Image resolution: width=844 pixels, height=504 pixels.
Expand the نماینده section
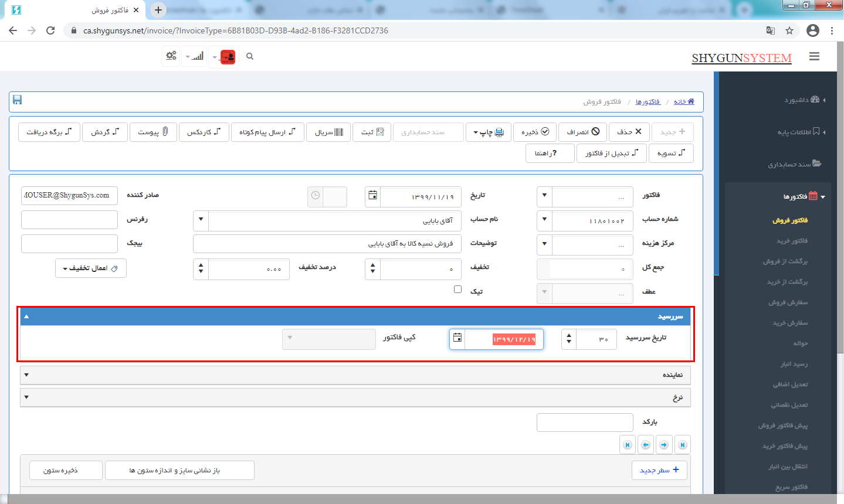(x=26, y=374)
